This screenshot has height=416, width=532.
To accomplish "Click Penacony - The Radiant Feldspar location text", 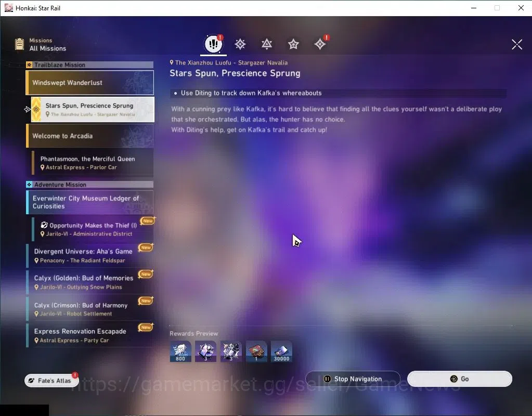I will (83, 261).
